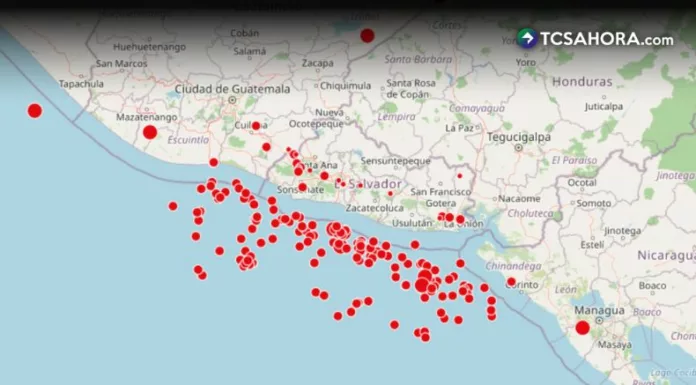This screenshot has height=385, width=696.
Task: Click the Mazatenango label
Action: [146, 117]
